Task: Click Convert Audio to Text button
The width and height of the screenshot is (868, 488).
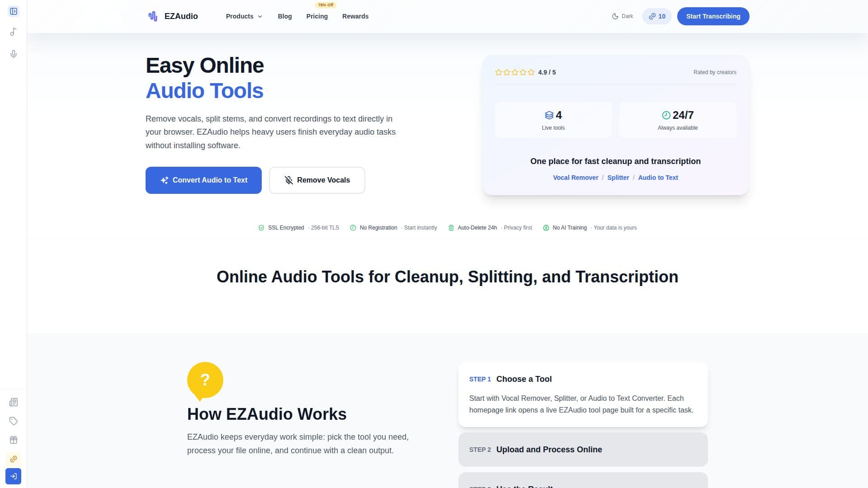Action: [203, 180]
